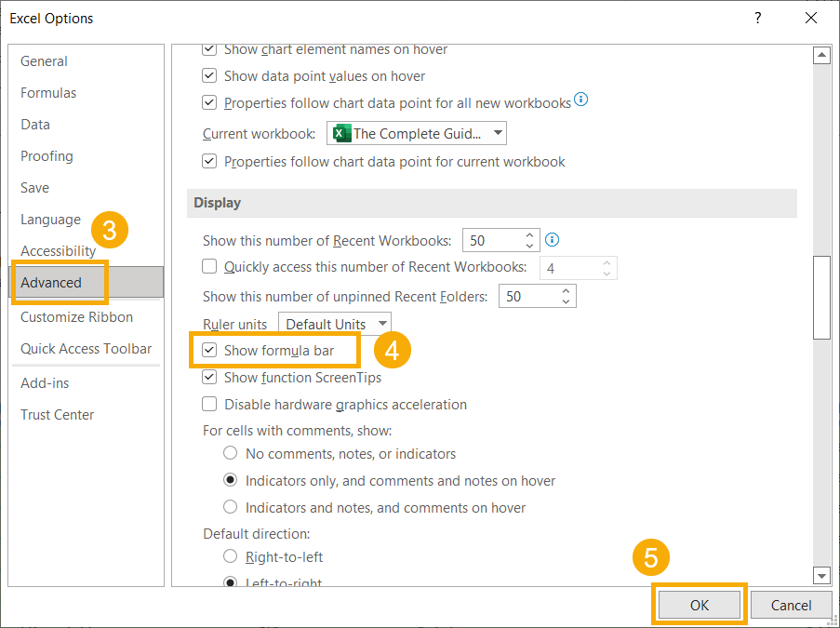Enable Disable hardware graphics acceleration
Viewport: 840px width, 628px height.
click(x=210, y=405)
